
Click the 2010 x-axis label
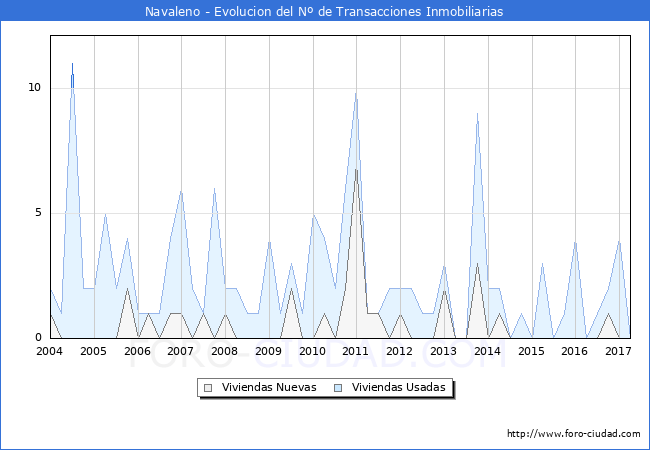(x=312, y=351)
